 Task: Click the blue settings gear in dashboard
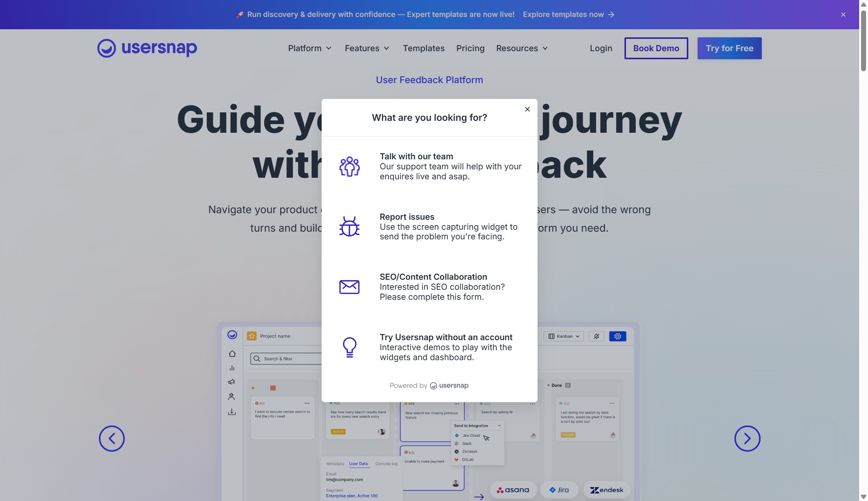[x=618, y=336]
